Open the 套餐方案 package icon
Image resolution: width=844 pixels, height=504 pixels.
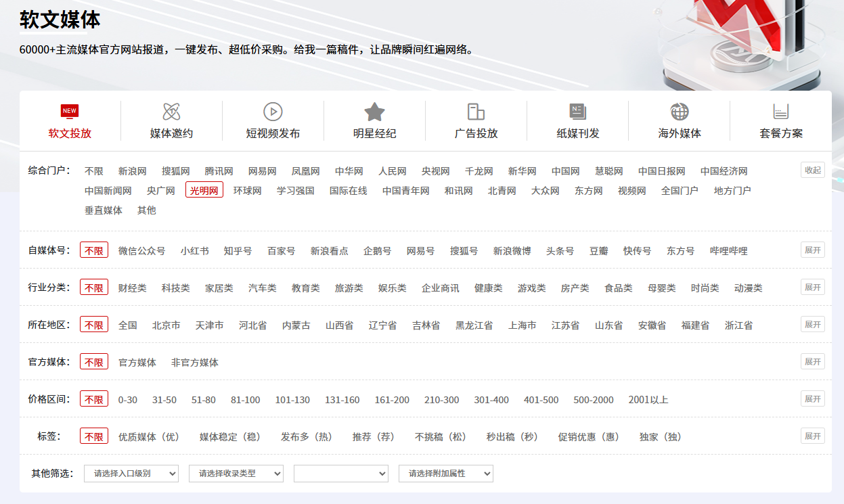780,112
